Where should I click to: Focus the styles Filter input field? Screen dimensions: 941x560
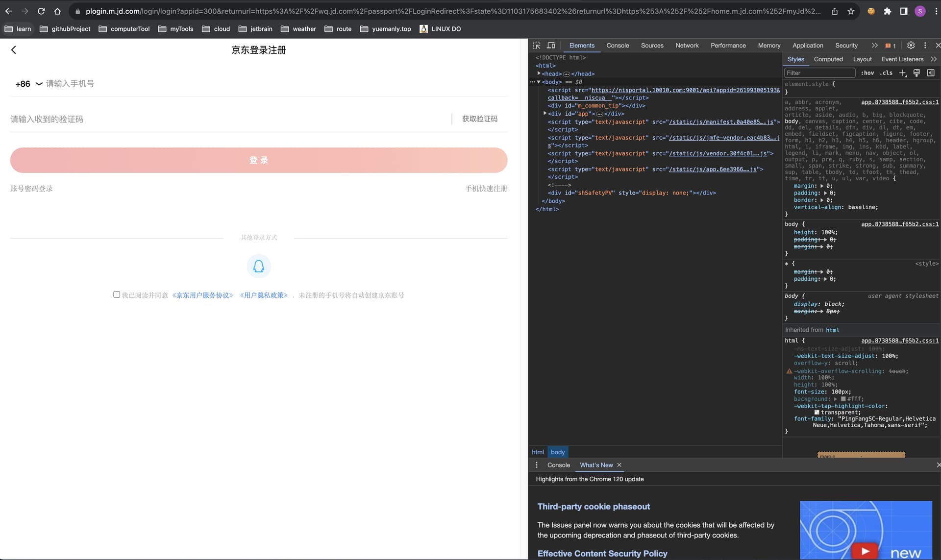[820, 73]
